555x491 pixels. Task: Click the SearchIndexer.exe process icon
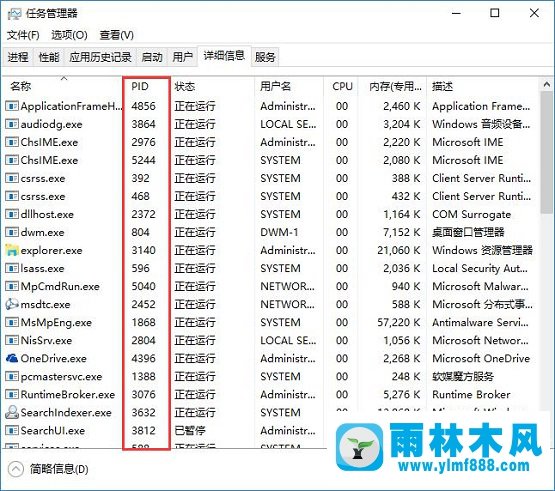(x=12, y=412)
